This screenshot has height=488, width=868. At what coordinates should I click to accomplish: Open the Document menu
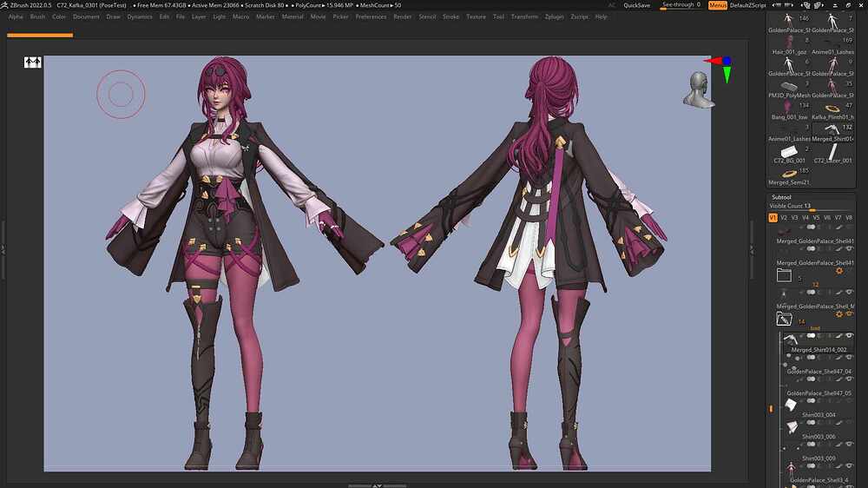tap(86, 16)
